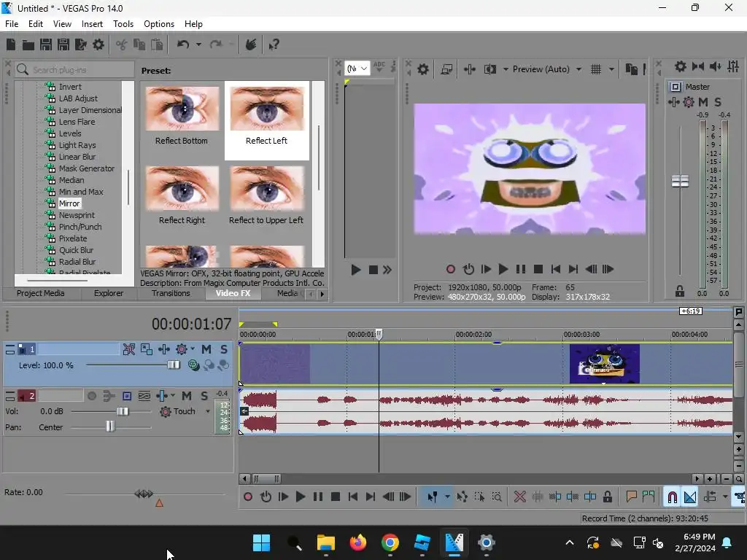Toggle Arm for Record on audio track 2
Image resolution: width=747 pixels, height=560 pixels.
coord(92,396)
